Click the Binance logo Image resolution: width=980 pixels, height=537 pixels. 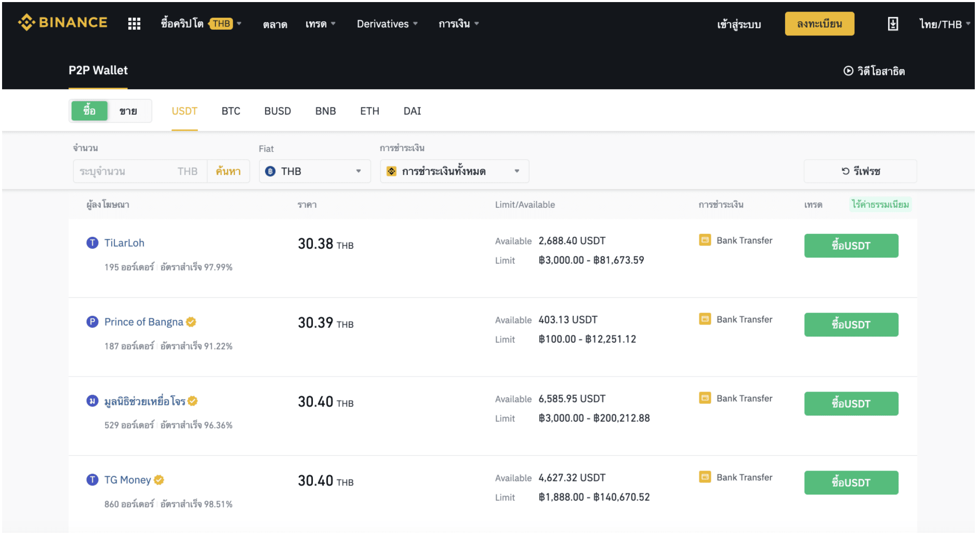62,23
